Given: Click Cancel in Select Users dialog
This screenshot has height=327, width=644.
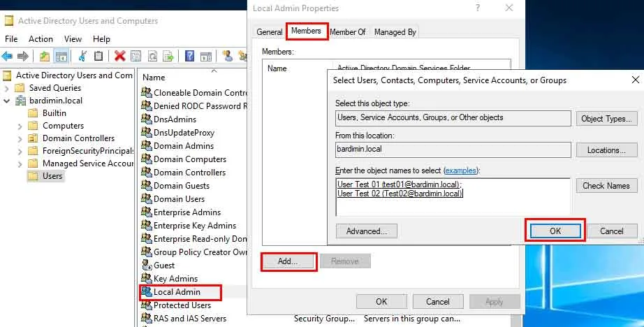Looking at the screenshot, I should pyautogui.click(x=612, y=231).
